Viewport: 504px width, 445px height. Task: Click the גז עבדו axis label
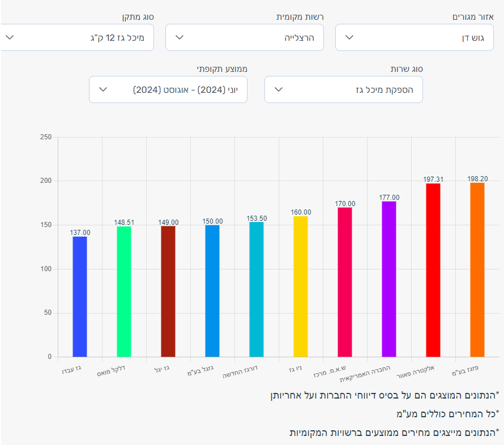point(71,370)
